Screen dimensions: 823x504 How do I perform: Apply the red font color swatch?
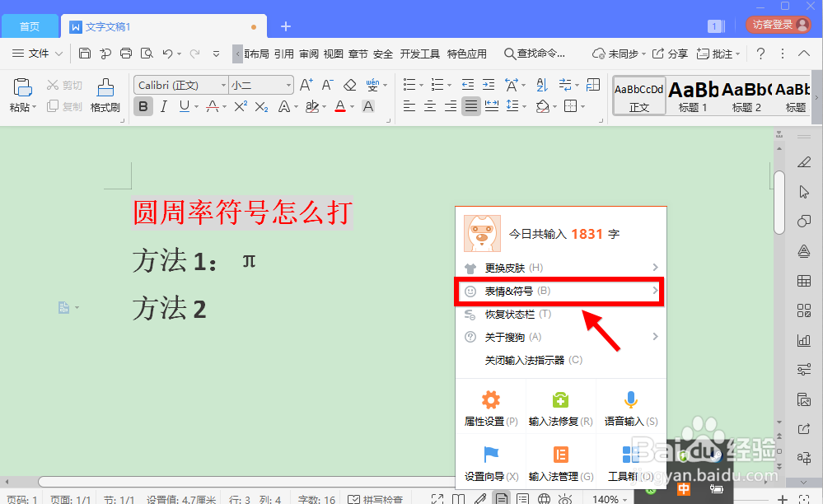coord(341,106)
